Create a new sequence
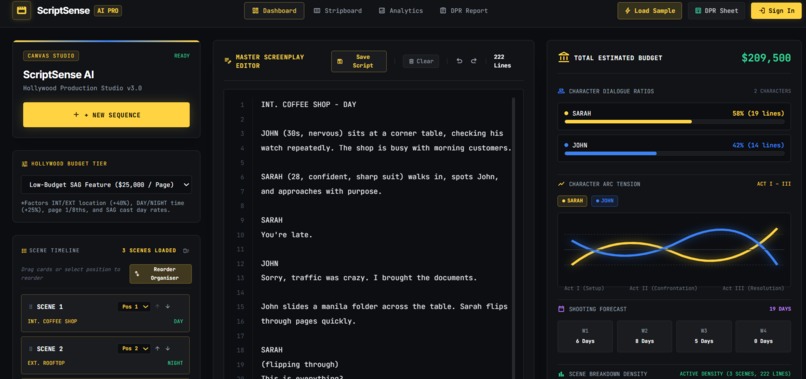The image size is (806, 379). point(106,115)
